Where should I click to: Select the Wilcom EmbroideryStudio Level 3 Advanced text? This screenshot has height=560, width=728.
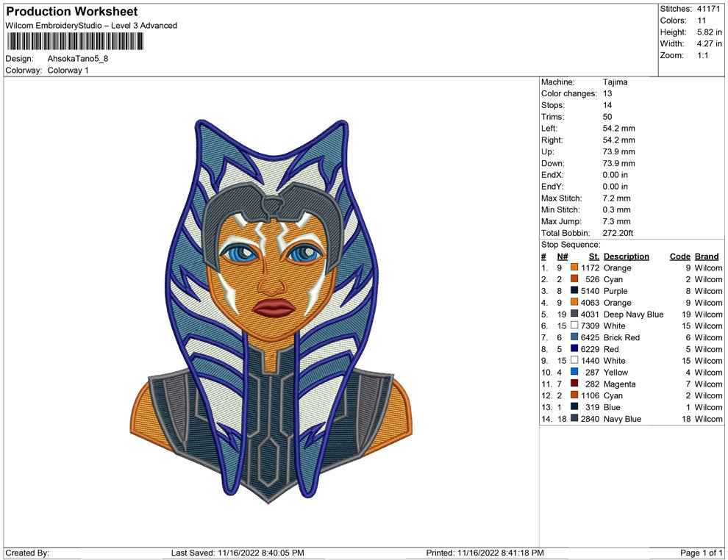click(x=91, y=26)
